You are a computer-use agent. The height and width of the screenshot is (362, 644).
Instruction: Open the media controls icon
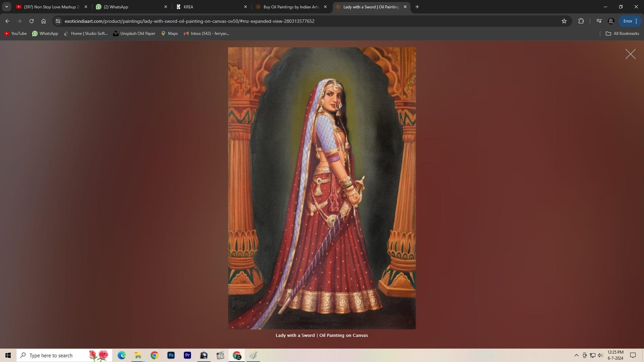599,21
